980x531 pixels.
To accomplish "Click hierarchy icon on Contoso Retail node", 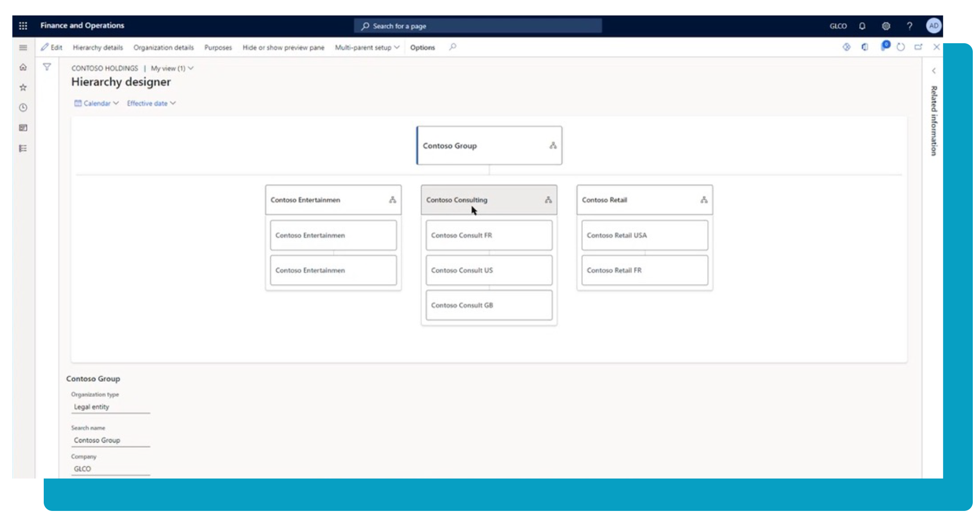I will pos(704,200).
